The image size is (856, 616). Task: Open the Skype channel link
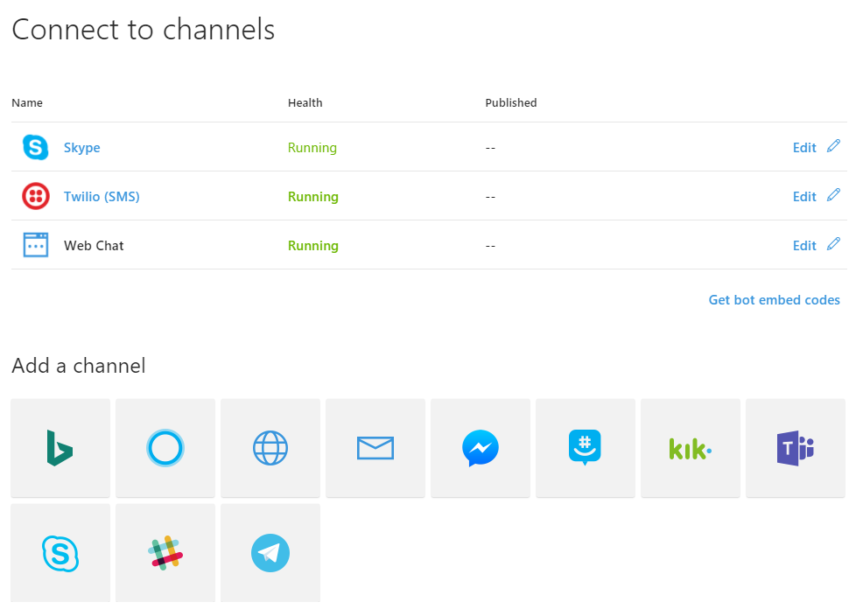82,148
